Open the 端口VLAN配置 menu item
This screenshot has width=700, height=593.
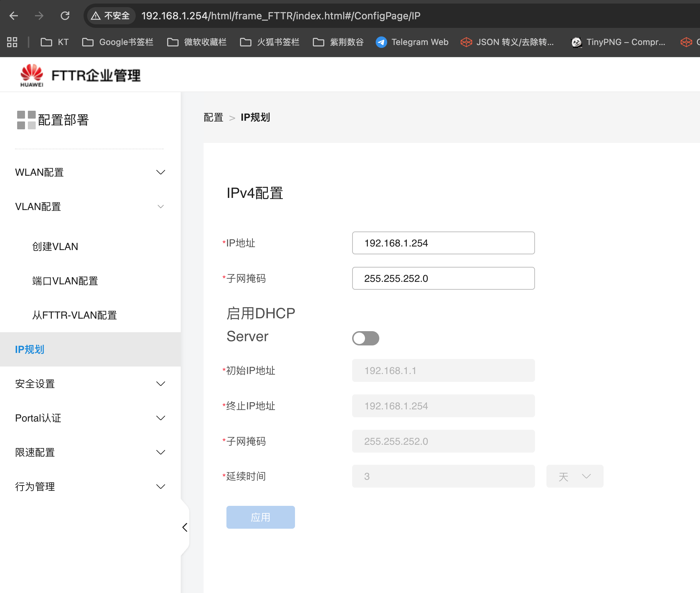(x=65, y=281)
